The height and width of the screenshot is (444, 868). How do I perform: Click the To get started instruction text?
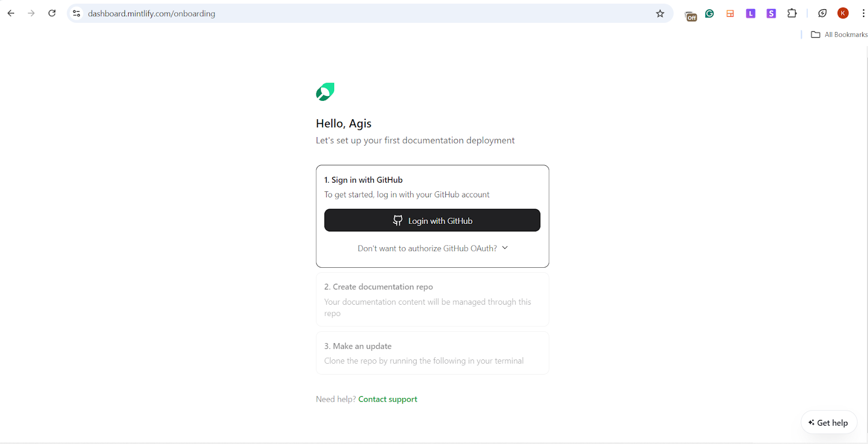pos(407,195)
